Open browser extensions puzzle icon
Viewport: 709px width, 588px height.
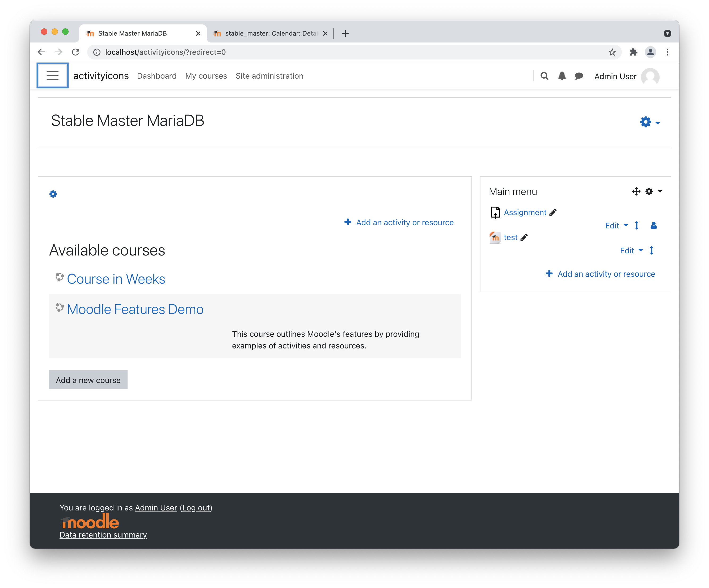[x=633, y=52]
